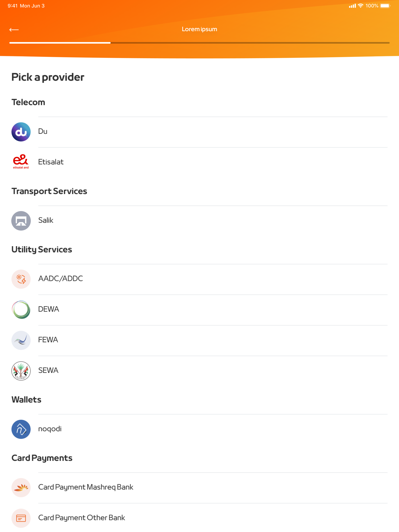Image resolution: width=399 pixels, height=532 pixels.
Task: Select the Salik toll service icon
Action: click(21, 221)
